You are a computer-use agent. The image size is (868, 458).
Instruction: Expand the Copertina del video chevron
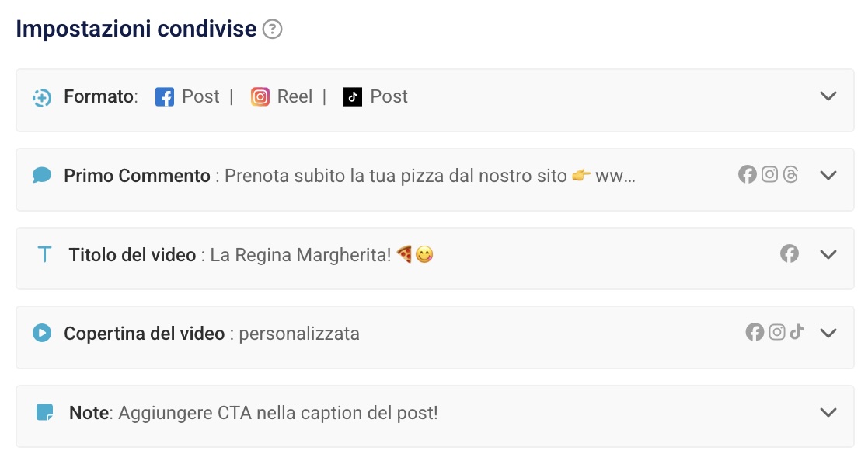coord(828,333)
